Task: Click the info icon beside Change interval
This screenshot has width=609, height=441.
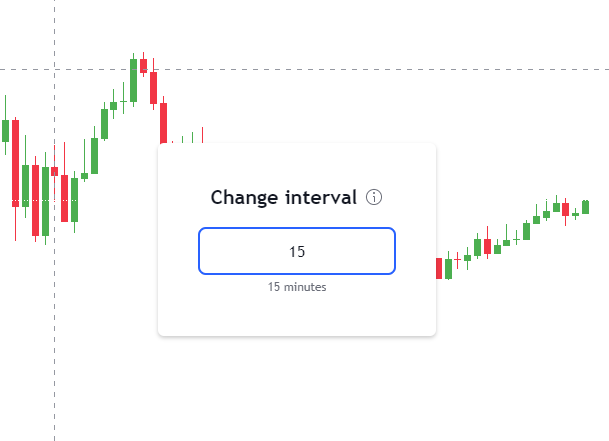Action: click(374, 197)
